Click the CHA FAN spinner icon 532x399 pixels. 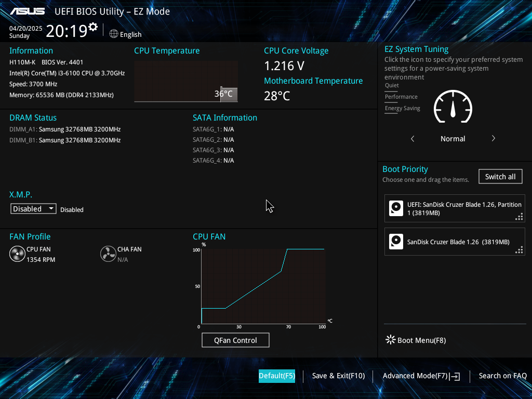click(x=108, y=254)
